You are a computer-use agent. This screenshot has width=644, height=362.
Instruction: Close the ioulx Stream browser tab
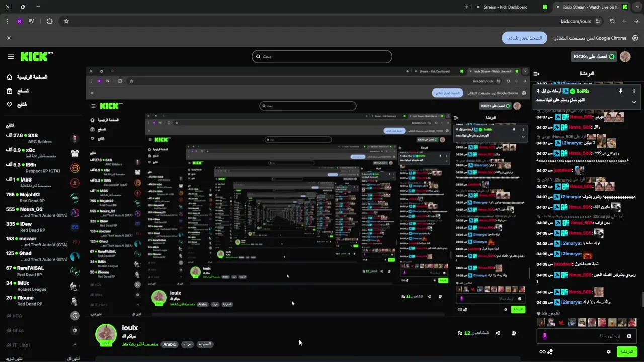coord(557,7)
